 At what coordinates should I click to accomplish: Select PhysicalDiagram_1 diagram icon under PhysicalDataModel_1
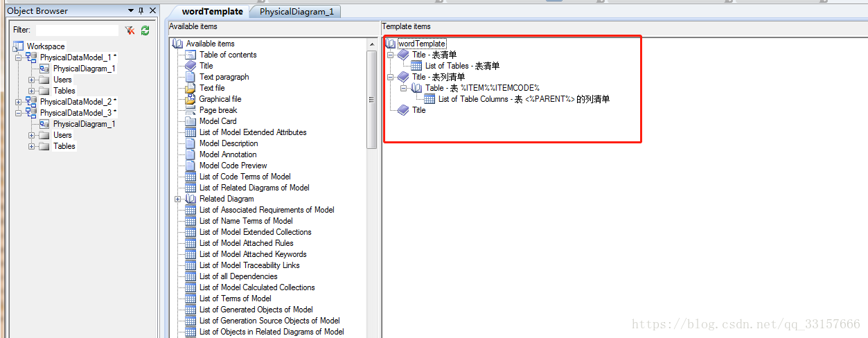point(44,69)
